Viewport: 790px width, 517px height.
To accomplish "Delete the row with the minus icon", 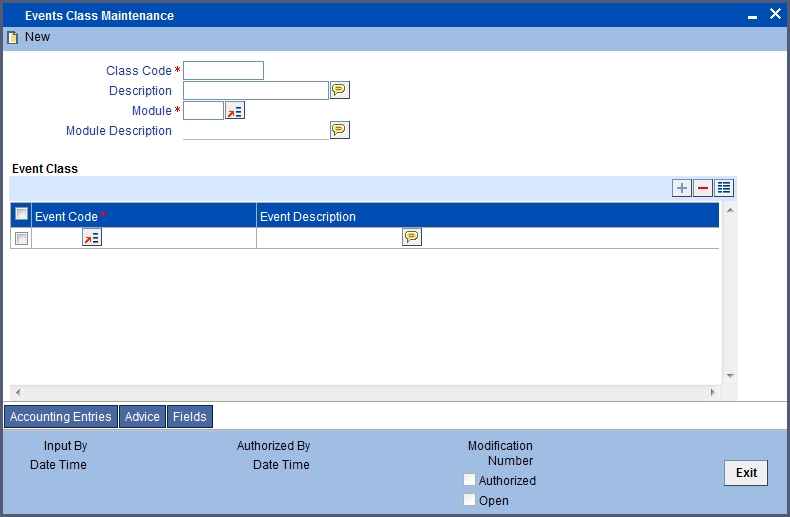I will (703, 188).
